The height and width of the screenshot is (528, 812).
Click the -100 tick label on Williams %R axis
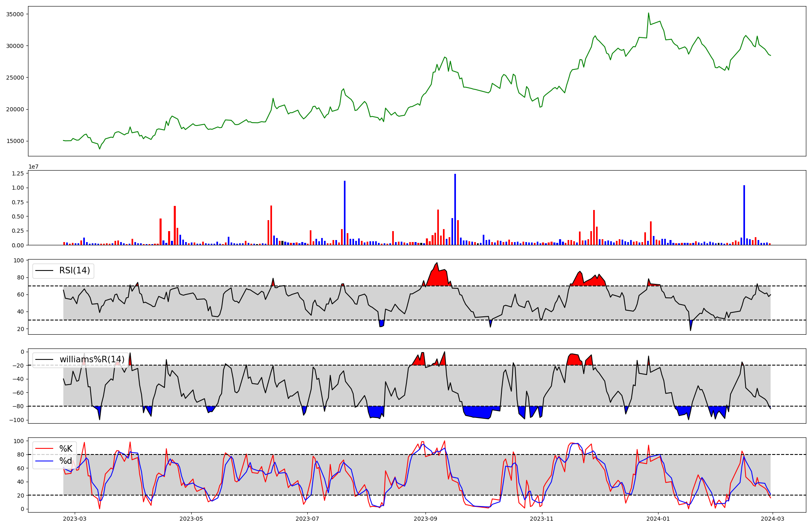(x=17, y=420)
